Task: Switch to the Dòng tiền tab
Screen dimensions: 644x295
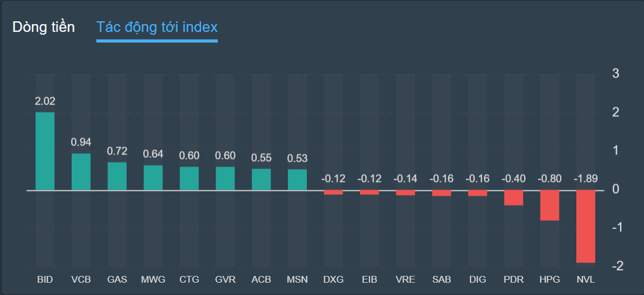Action: 44,27
